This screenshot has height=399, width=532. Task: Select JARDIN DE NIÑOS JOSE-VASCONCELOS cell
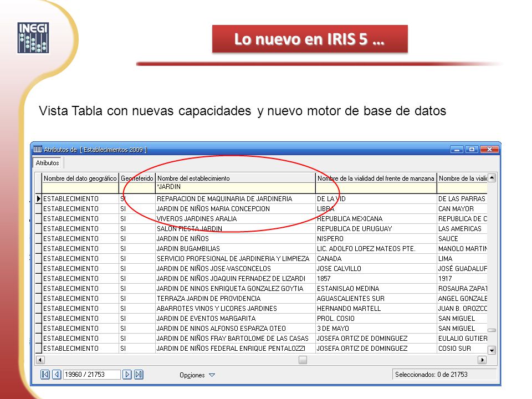coord(235,268)
